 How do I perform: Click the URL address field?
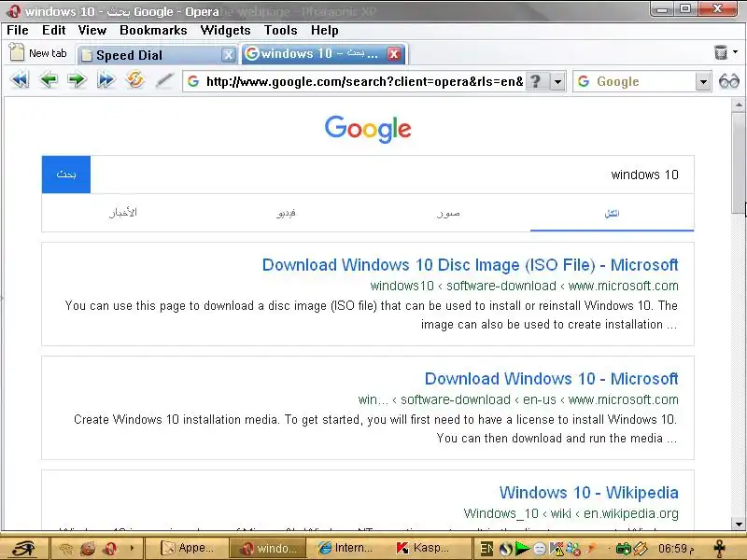pos(364,81)
